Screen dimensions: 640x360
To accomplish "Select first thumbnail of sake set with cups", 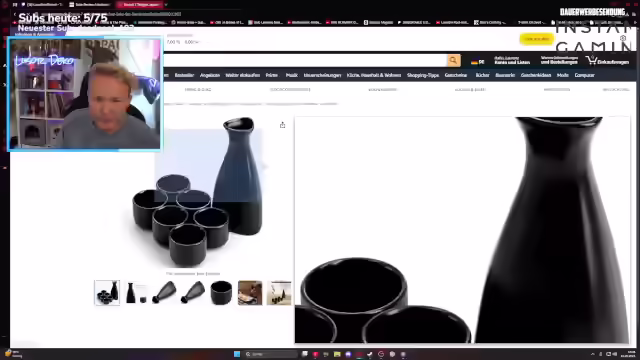I will tap(107, 293).
